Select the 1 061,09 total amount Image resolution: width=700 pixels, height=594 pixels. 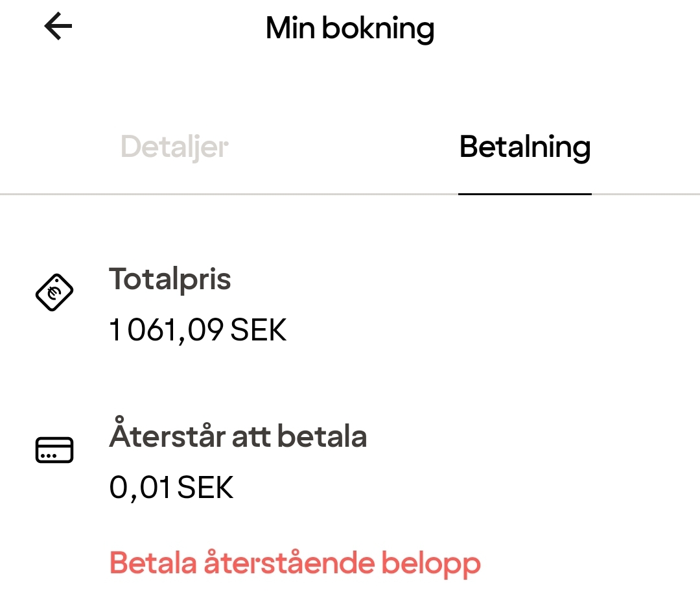point(167,331)
